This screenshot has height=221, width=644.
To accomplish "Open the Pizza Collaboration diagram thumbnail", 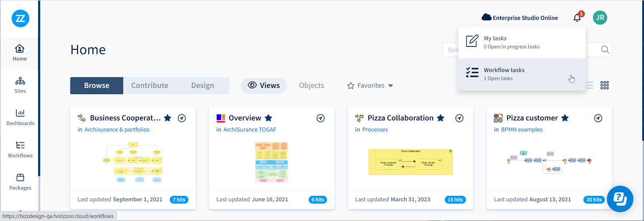I will tap(411, 162).
